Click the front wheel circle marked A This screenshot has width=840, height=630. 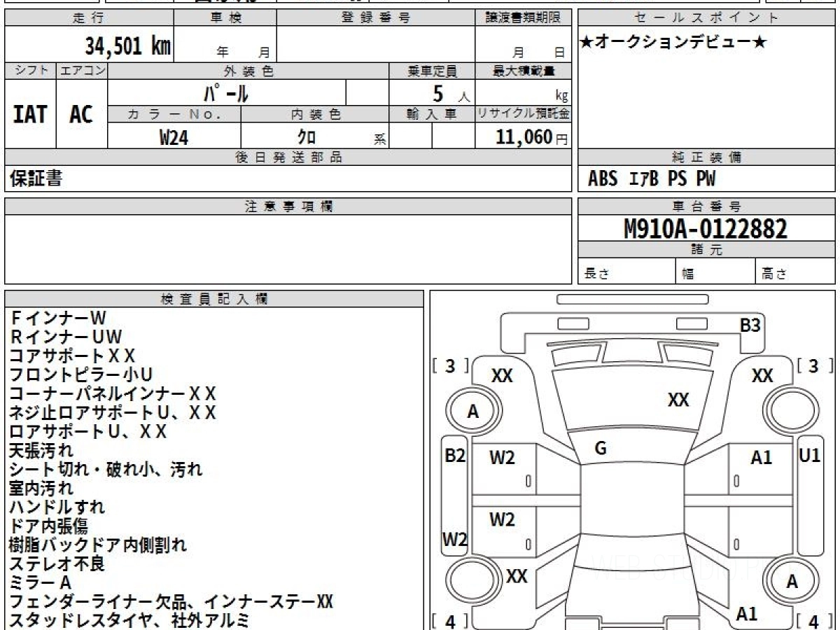coord(473,412)
